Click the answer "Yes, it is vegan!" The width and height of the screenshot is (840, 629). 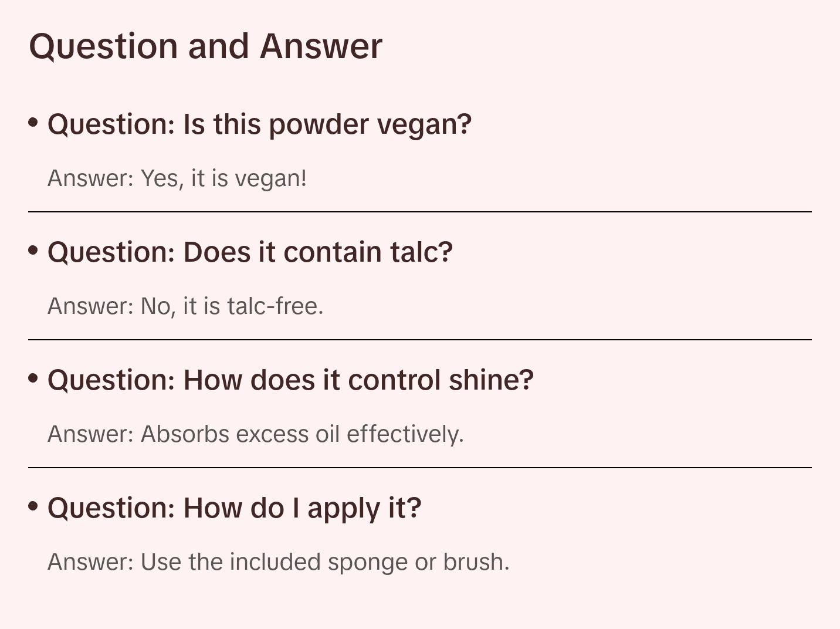pos(177,178)
